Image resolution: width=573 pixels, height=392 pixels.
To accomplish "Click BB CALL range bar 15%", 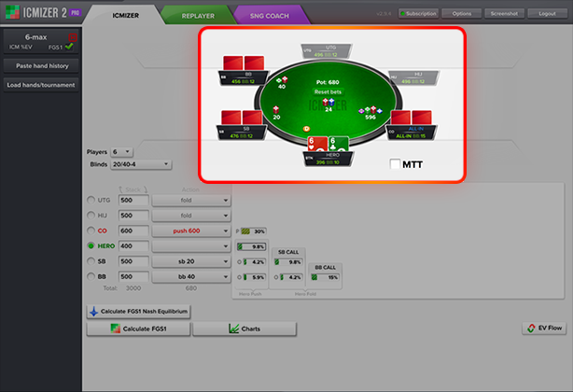I will (x=325, y=277).
